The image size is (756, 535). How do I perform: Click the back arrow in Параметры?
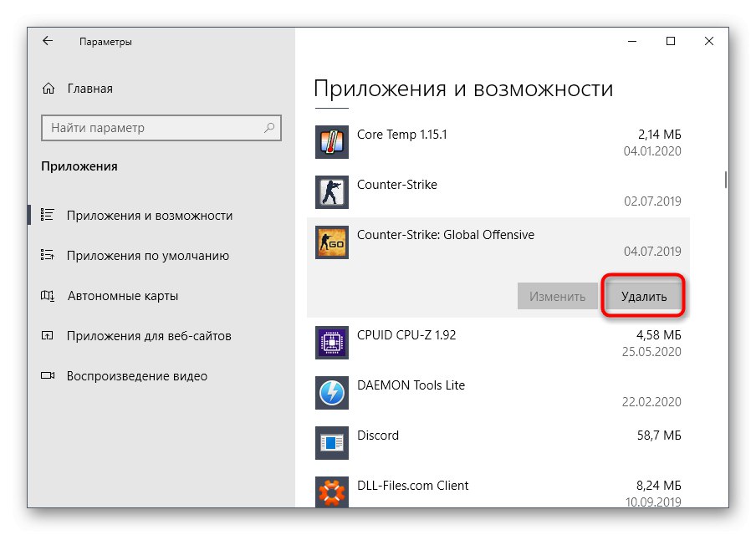pos(48,41)
